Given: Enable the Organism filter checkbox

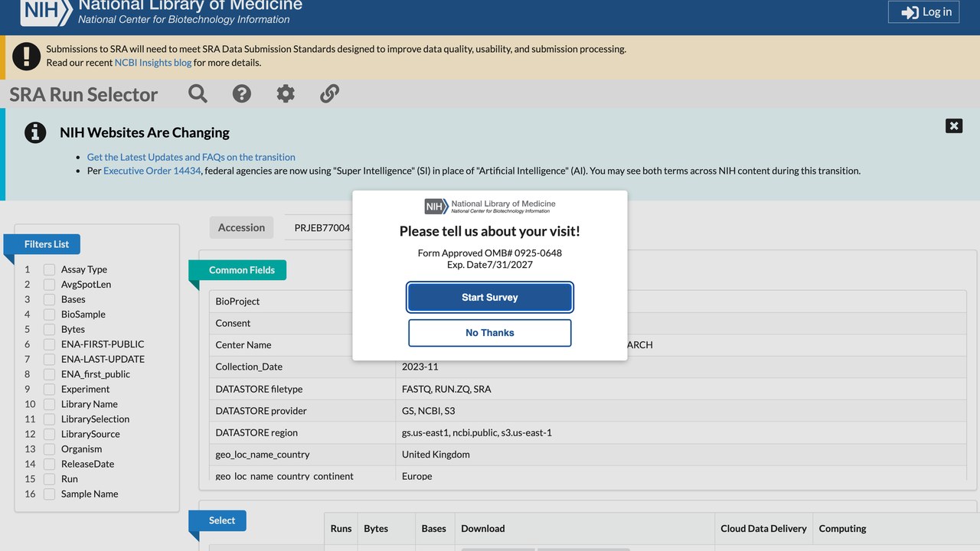Looking at the screenshot, I should 49,449.
